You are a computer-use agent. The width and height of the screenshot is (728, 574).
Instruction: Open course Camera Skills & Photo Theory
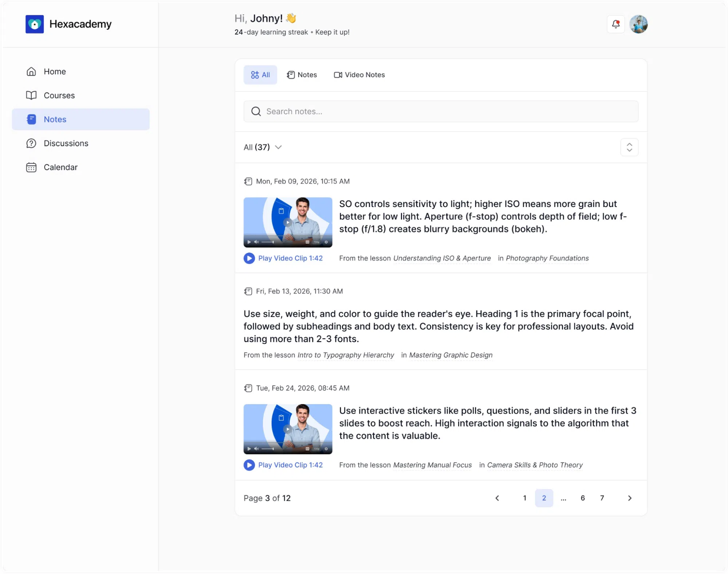(x=535, y=465)
